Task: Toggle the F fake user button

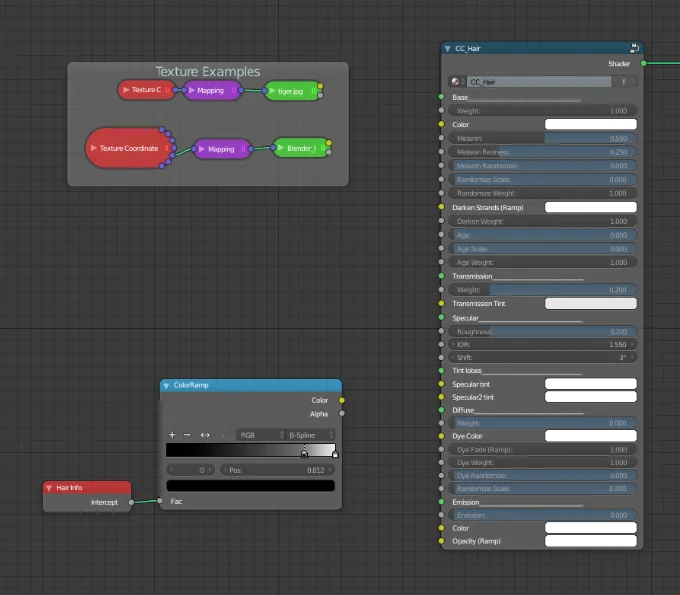Action: 624,82
